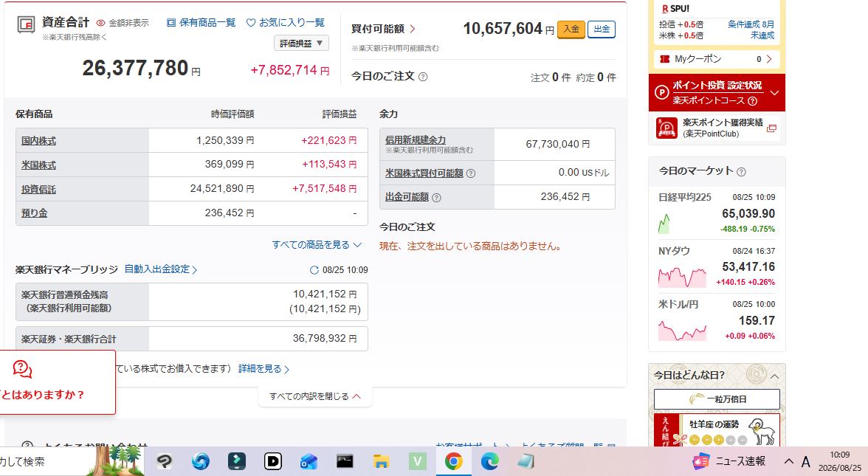Open Command Prompt from taskbar
Viewport: 868px width, 476px height.
[x=345, y=461]
